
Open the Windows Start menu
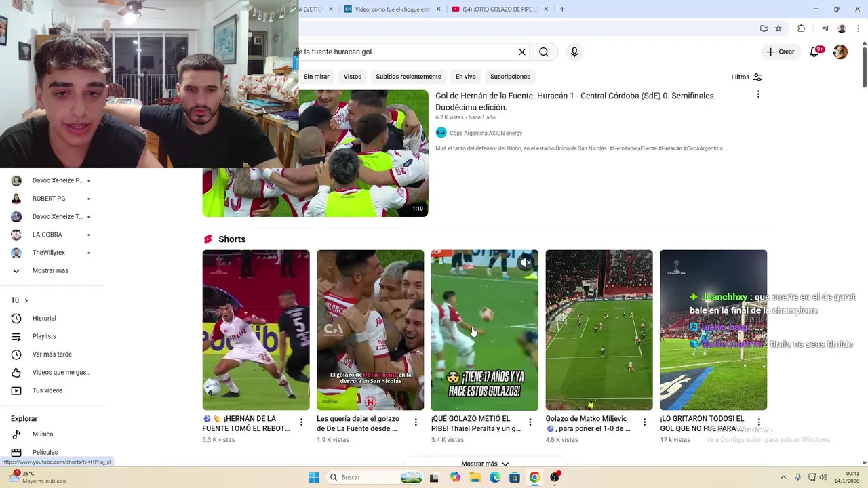314,477
